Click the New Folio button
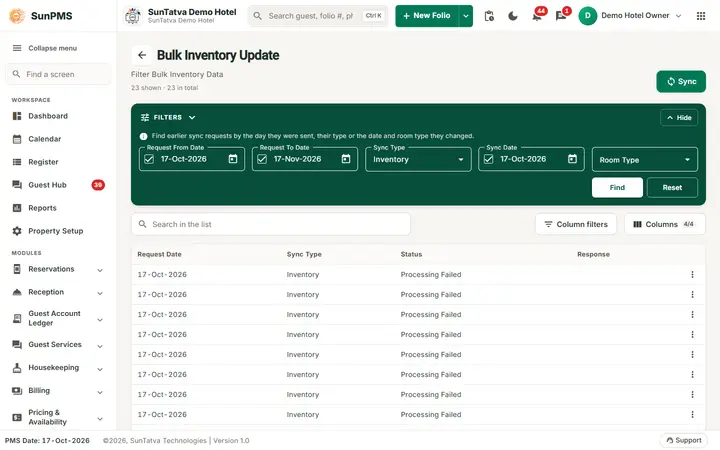This screenshot has width=720, height=450. point(427,16)
